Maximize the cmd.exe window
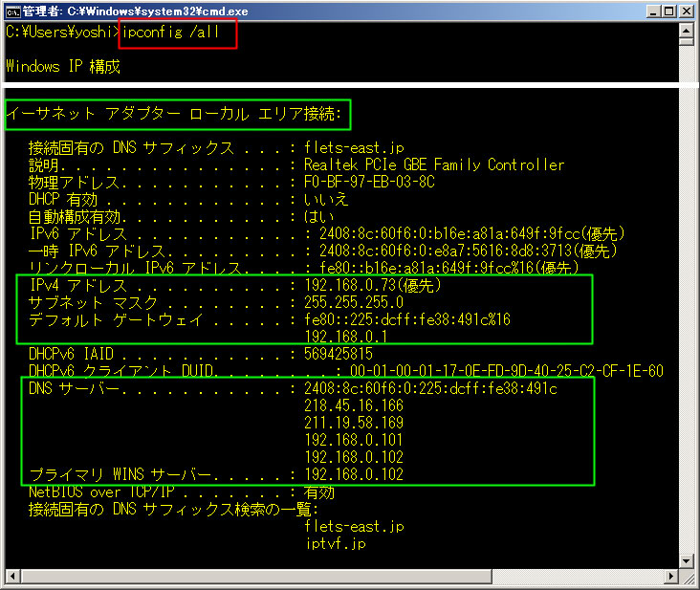Image resolution: width=700 pixels, height=590 pixels. [669, 11]
